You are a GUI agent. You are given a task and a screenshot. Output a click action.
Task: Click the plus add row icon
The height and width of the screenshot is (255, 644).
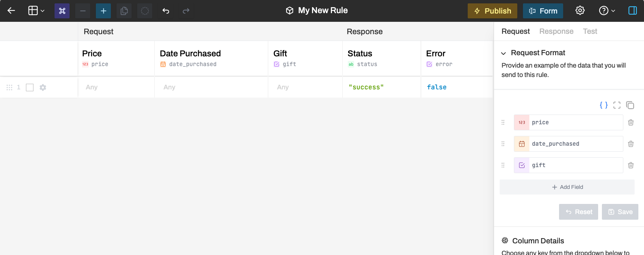(x=103, y=11)
